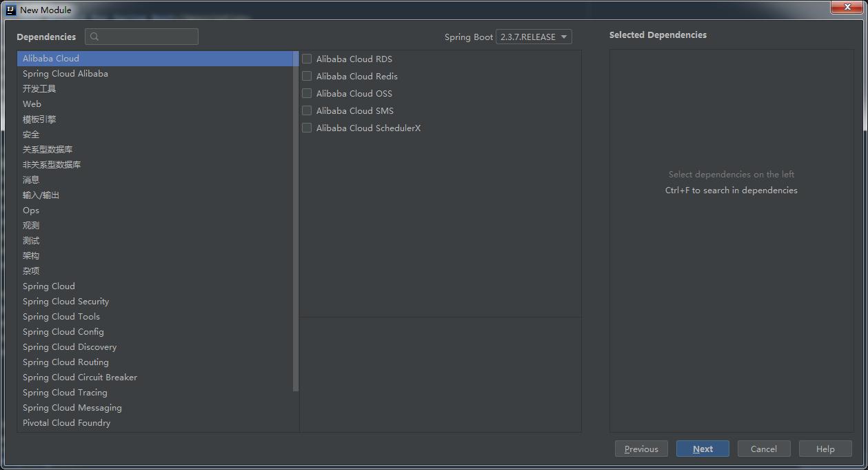
Task: Toggle Alibaba Cloud SchedulerX checkbox
Action: [307, 128]
